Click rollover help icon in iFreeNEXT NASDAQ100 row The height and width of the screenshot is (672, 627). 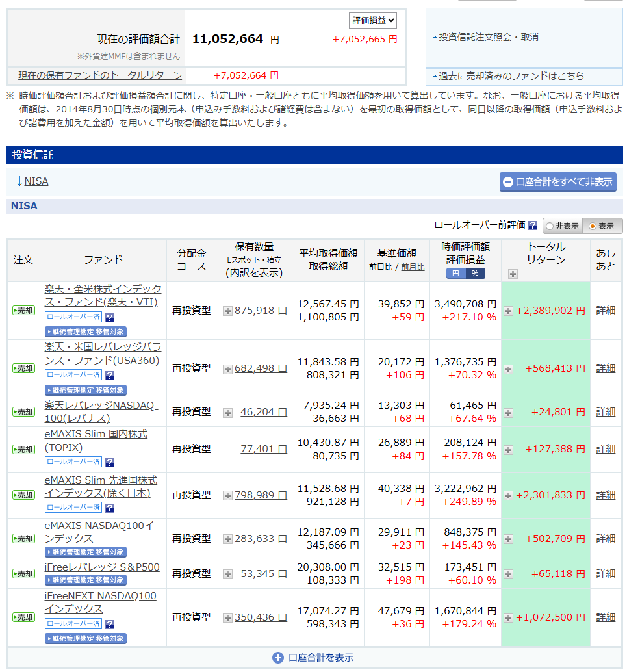point(110,625)
